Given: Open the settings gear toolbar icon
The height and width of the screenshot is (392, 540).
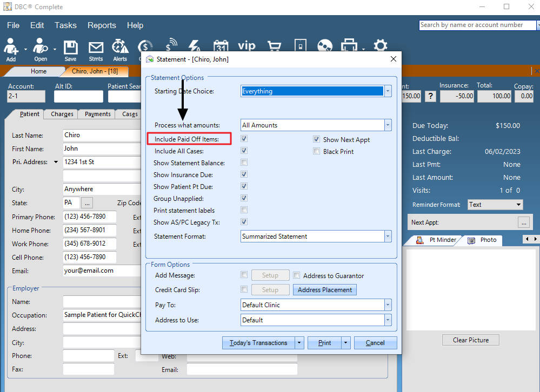Looking at the screenshot, I should pos(381,46).
